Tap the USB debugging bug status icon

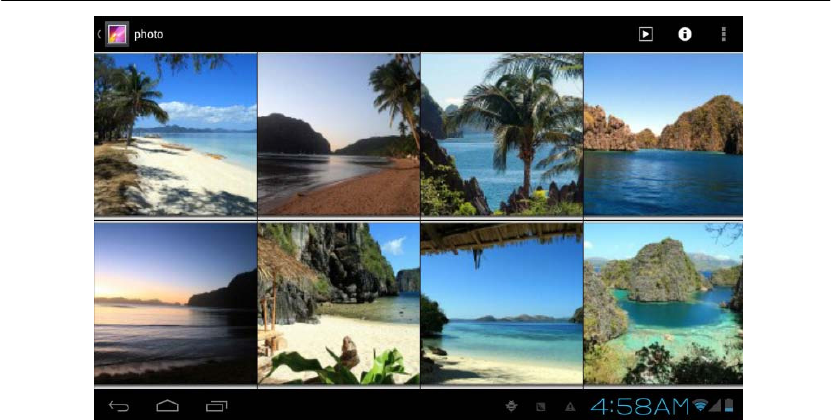click(x=511, y=406)
